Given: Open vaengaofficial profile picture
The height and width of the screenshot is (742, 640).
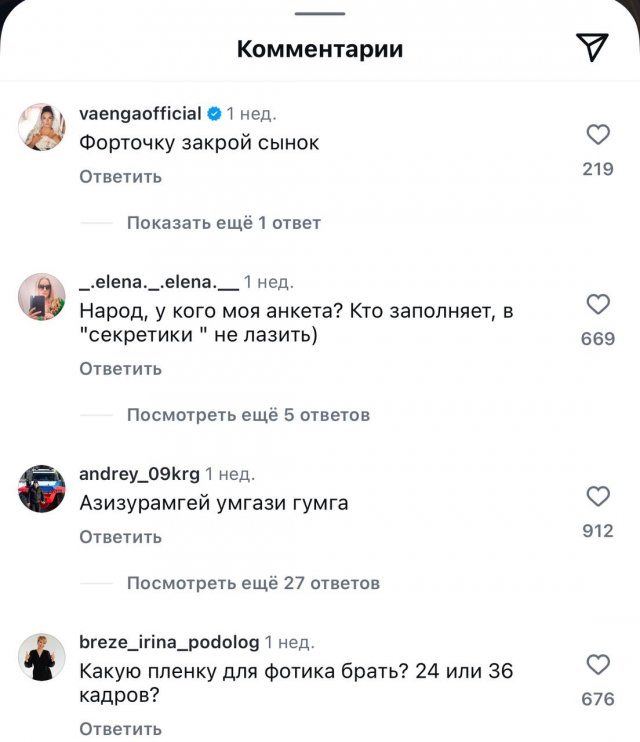Looking at the screenshot, I should coord(42,127).
